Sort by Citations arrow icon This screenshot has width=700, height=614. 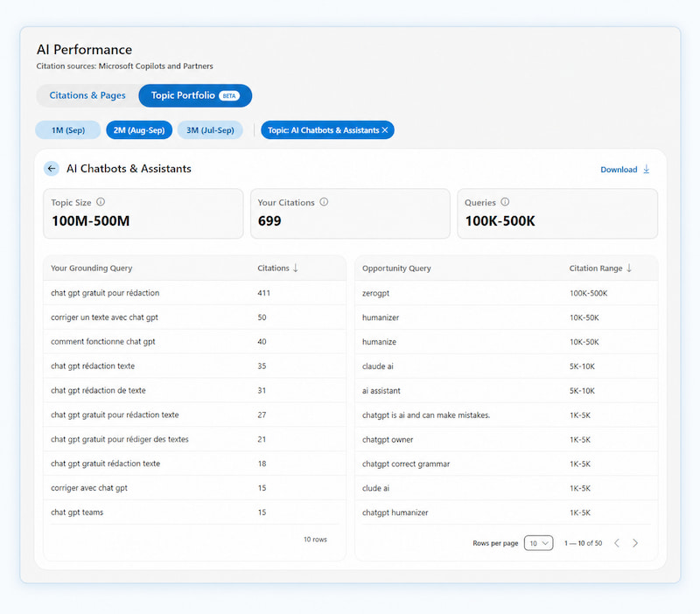click(296, 269)
